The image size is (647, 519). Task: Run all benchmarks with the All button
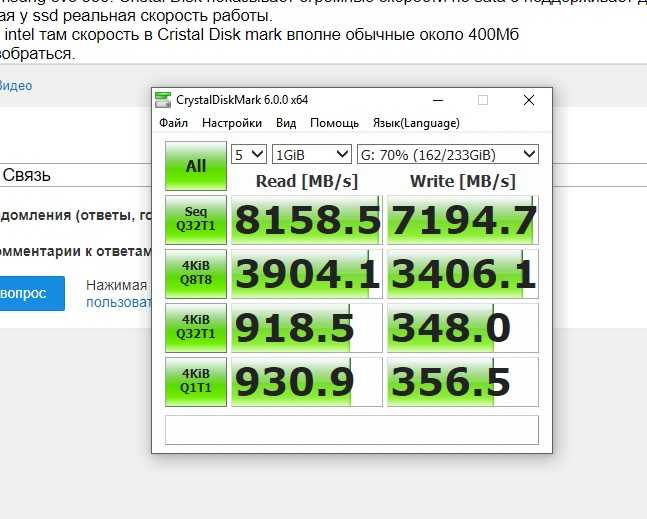pos(196,166)
